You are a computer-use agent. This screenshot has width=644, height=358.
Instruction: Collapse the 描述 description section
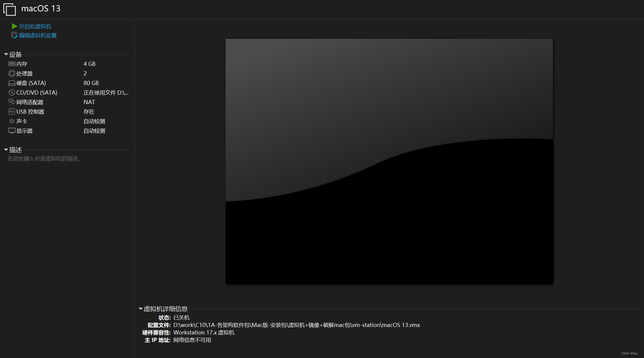coord(6,150)
